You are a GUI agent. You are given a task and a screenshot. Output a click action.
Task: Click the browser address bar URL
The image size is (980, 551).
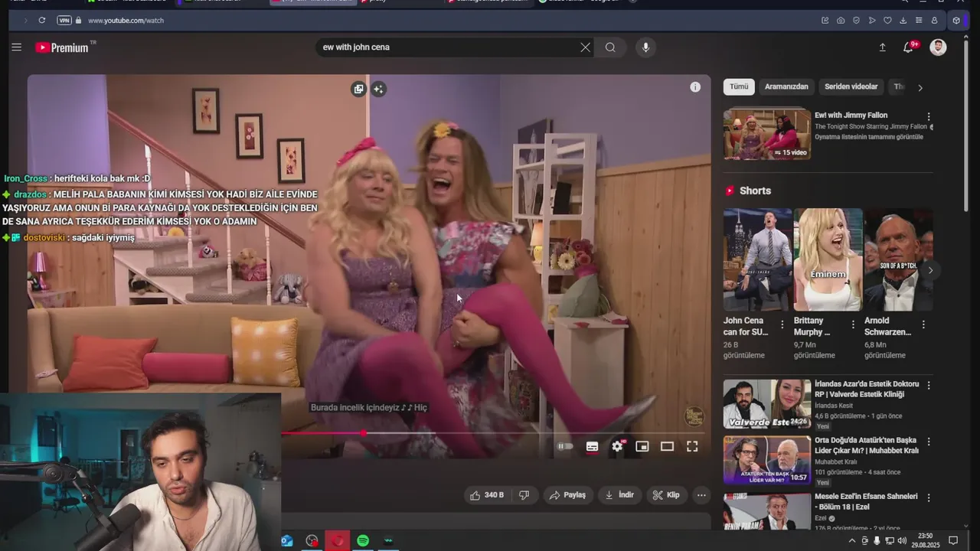[126, 21]
